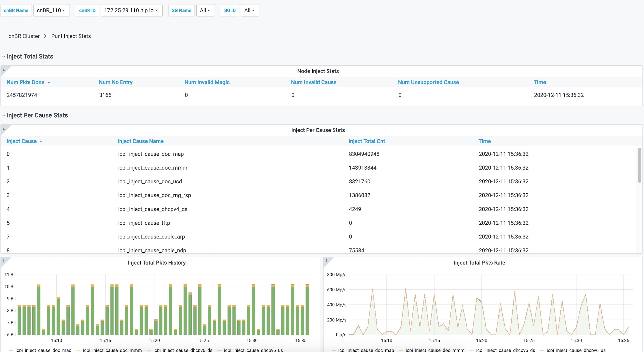Select the count 143913344 cell

pyautogui.click(x=363, y=168)
